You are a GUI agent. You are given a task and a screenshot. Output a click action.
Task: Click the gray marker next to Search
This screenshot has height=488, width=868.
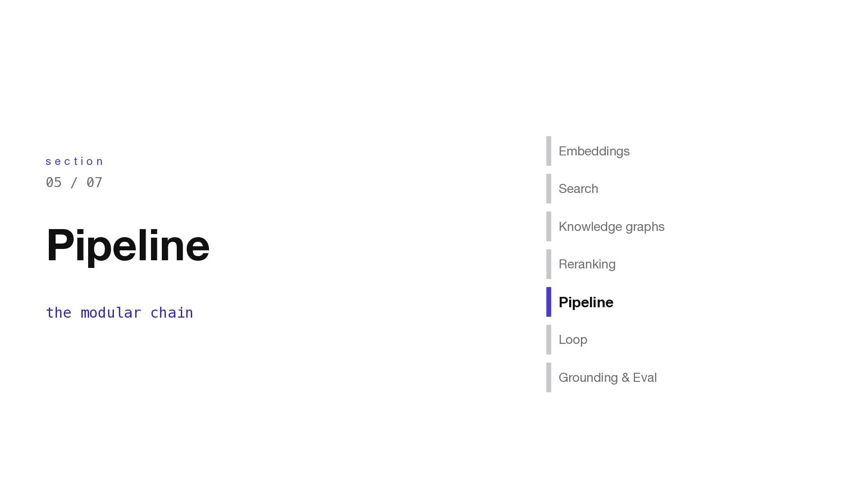coord(549,189)
